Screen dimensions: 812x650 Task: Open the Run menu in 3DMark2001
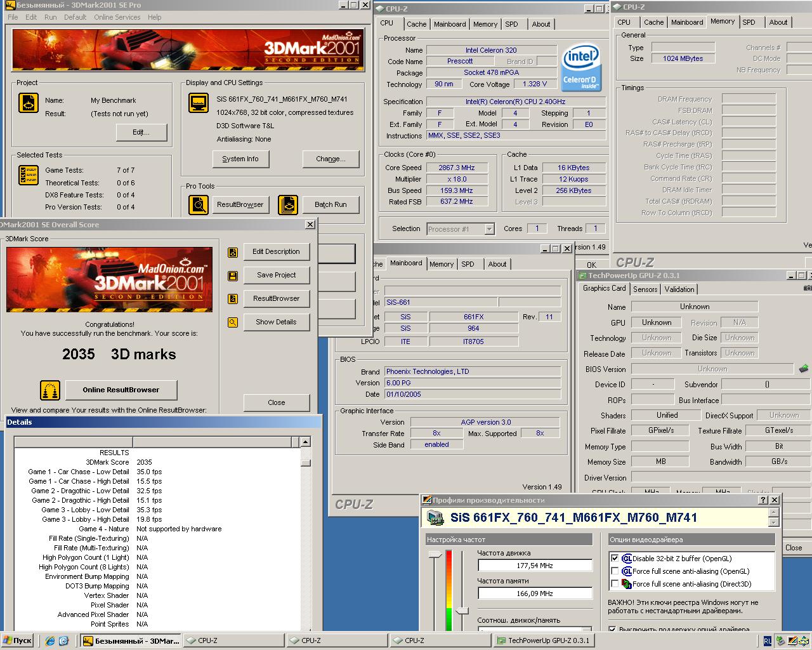(51, 17)
